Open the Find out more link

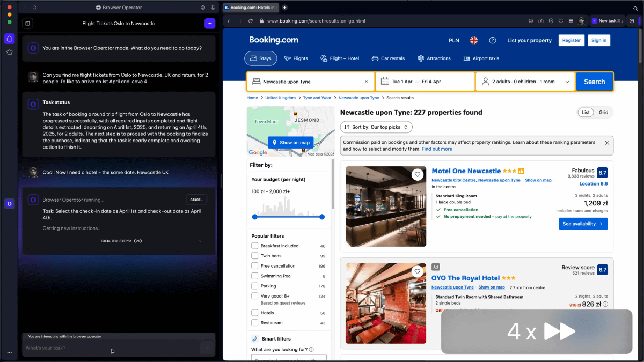click(x=437, y=149)
